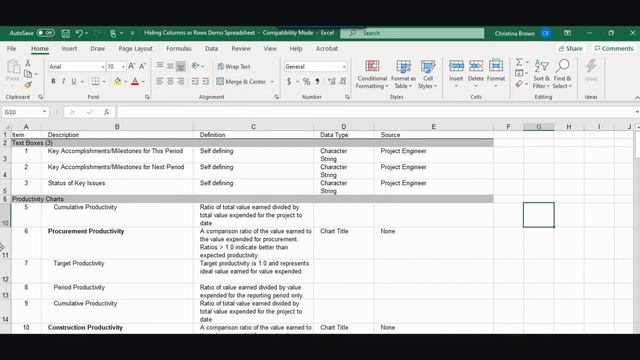Open the General number format dropdown
Screen dimensions: 640x360
(344, 67)
